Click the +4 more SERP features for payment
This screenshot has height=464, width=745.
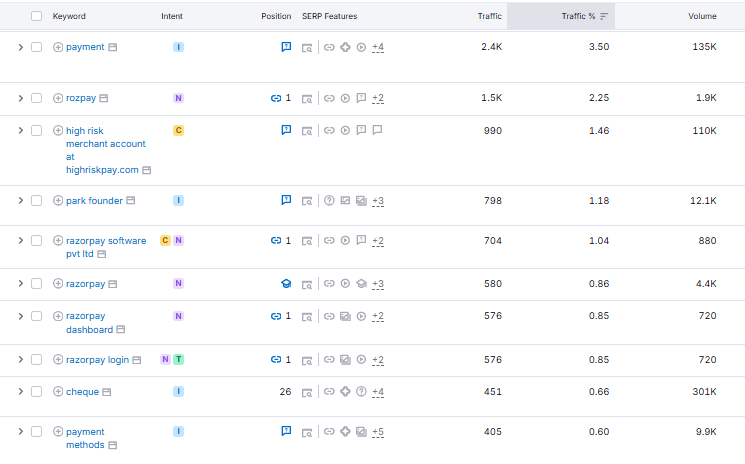377,47
